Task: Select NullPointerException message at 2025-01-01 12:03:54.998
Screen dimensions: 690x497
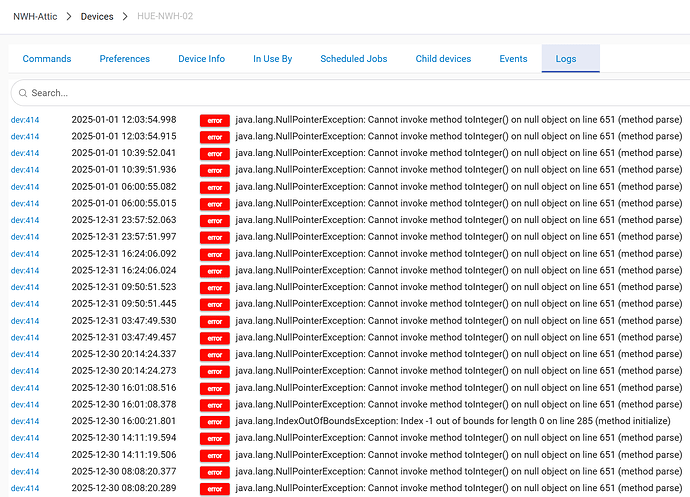Action: (x=459, y=120)
